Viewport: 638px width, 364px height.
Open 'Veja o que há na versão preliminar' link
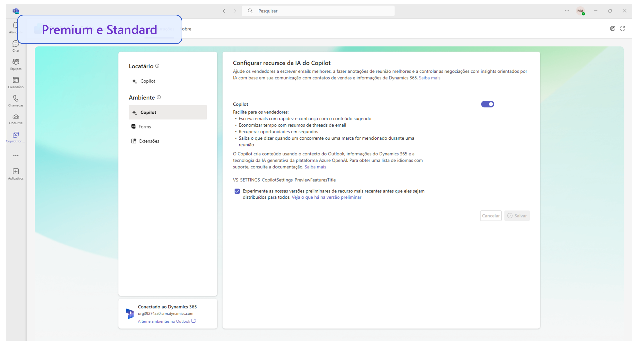326,197
